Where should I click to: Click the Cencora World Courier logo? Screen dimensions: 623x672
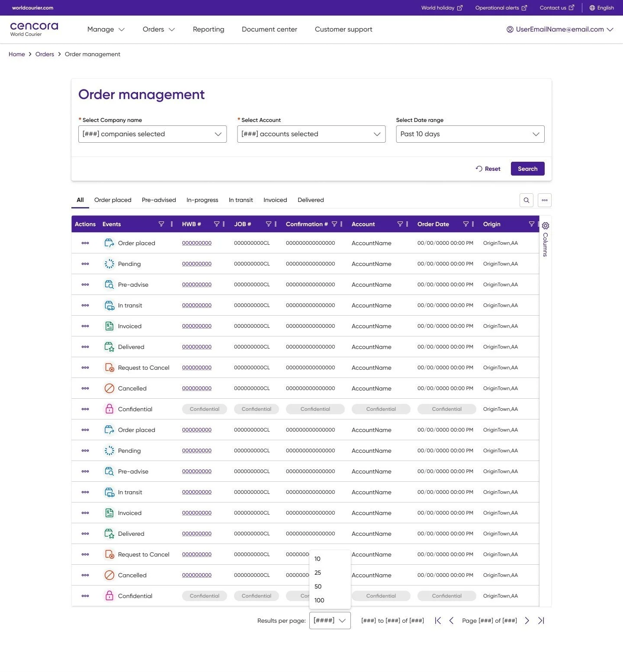tap(34, 29)
